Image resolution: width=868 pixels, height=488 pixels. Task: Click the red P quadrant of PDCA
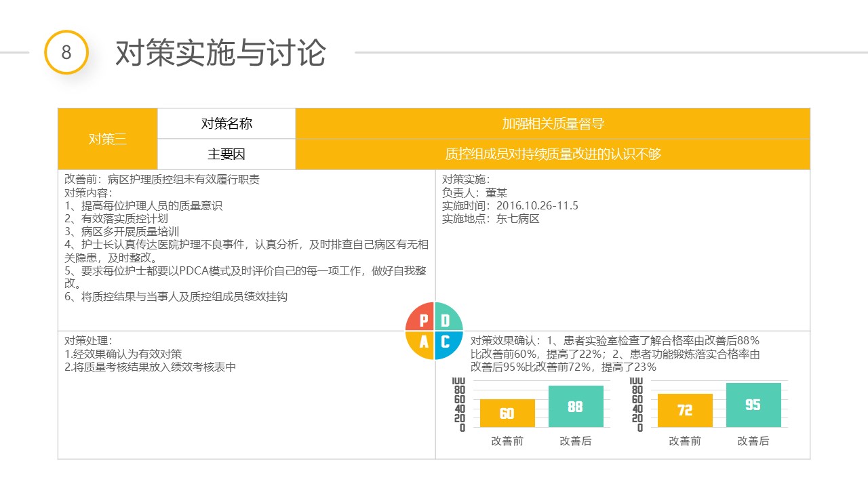pos(420,317)
